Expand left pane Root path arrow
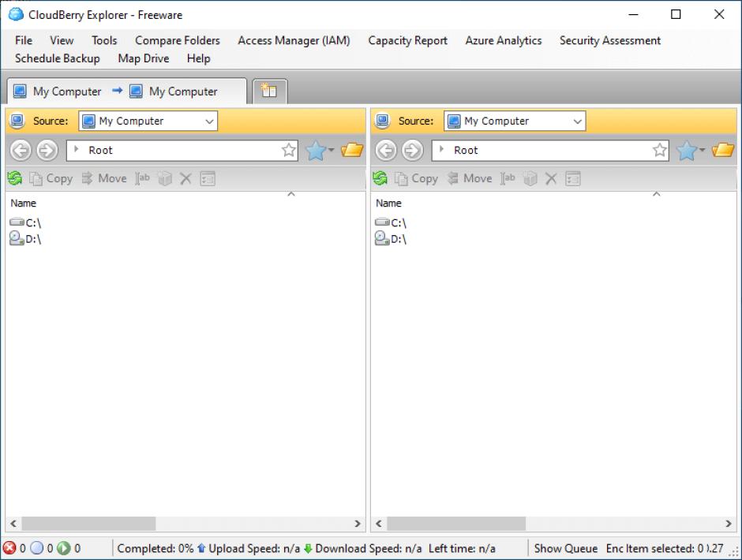 pyautogui.click(x=77, y=149)
